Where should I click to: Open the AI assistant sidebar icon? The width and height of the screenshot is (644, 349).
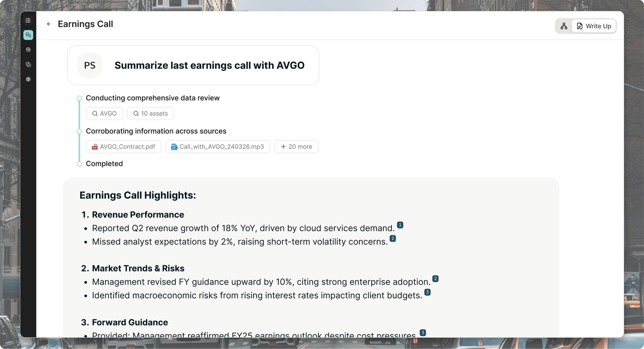coord(28,50)
